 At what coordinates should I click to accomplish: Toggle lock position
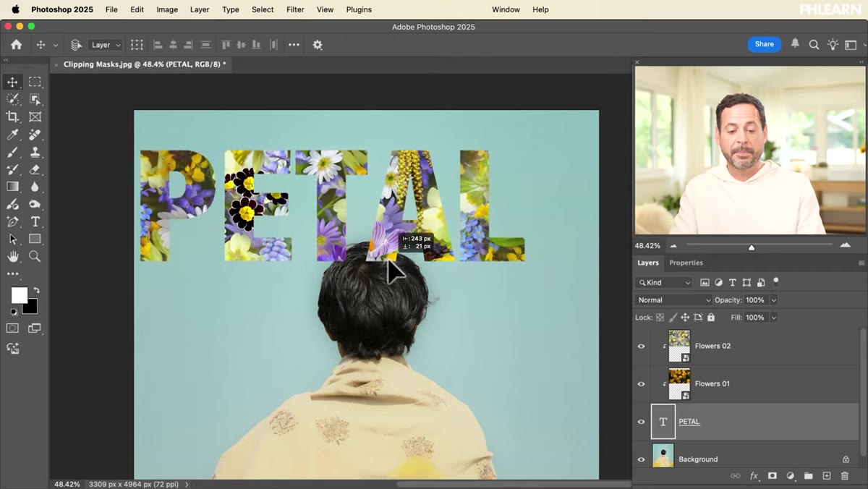[685, 318]
